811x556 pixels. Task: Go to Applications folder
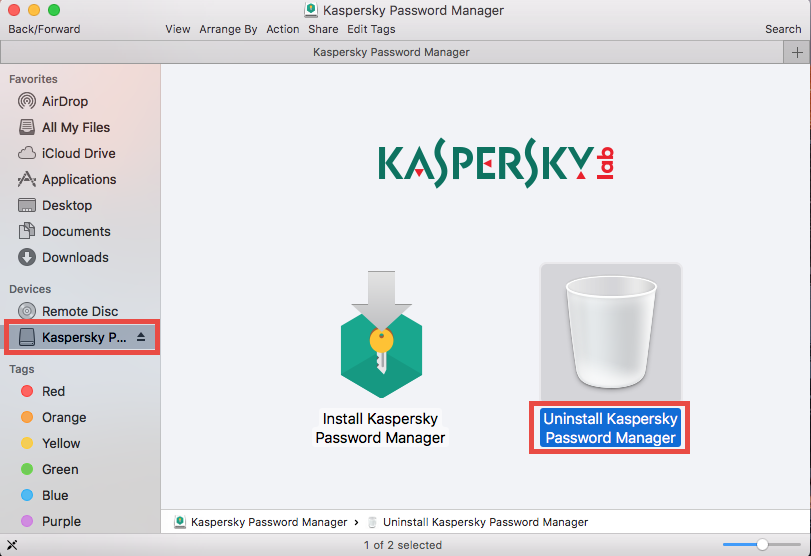(79, 179)
